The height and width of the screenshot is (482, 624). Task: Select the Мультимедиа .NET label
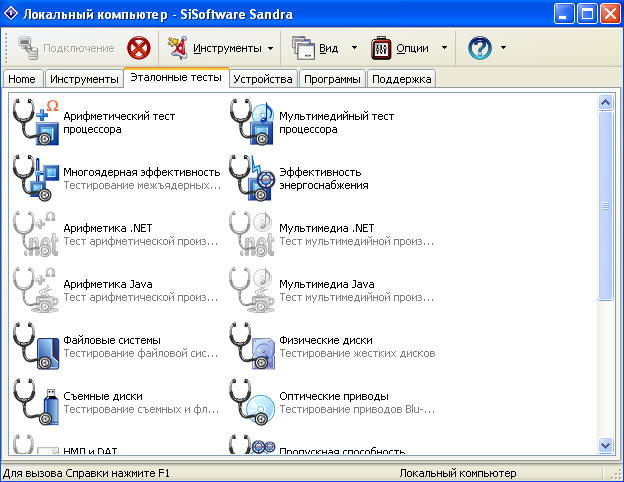327,228
